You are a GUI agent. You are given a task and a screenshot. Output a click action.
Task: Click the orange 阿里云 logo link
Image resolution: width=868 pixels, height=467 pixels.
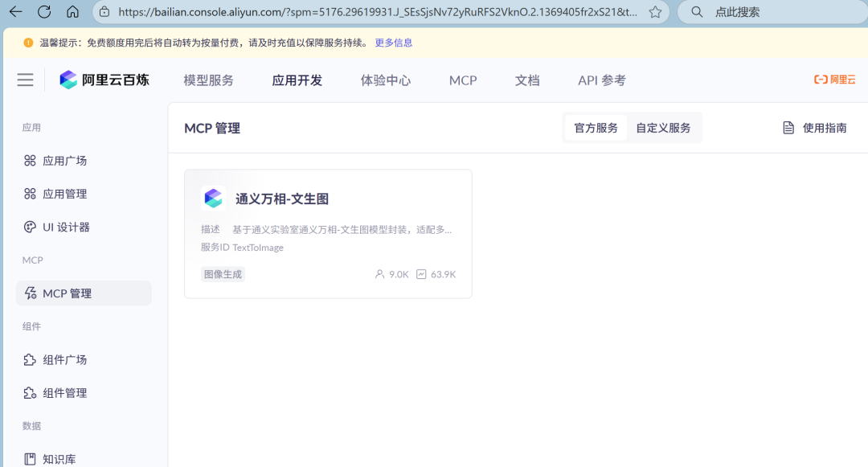[835, 80]
